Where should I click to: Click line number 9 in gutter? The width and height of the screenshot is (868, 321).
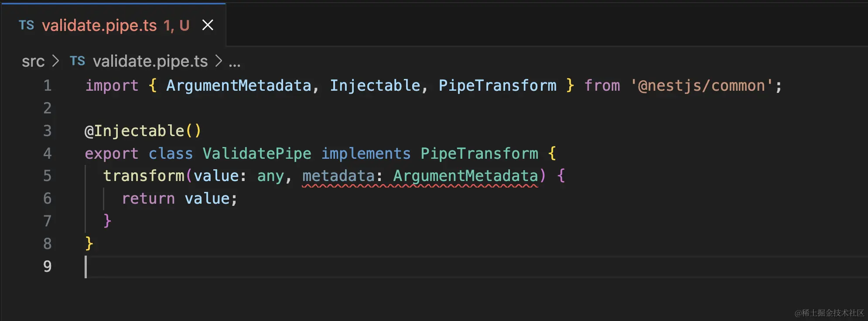point(47,266)
